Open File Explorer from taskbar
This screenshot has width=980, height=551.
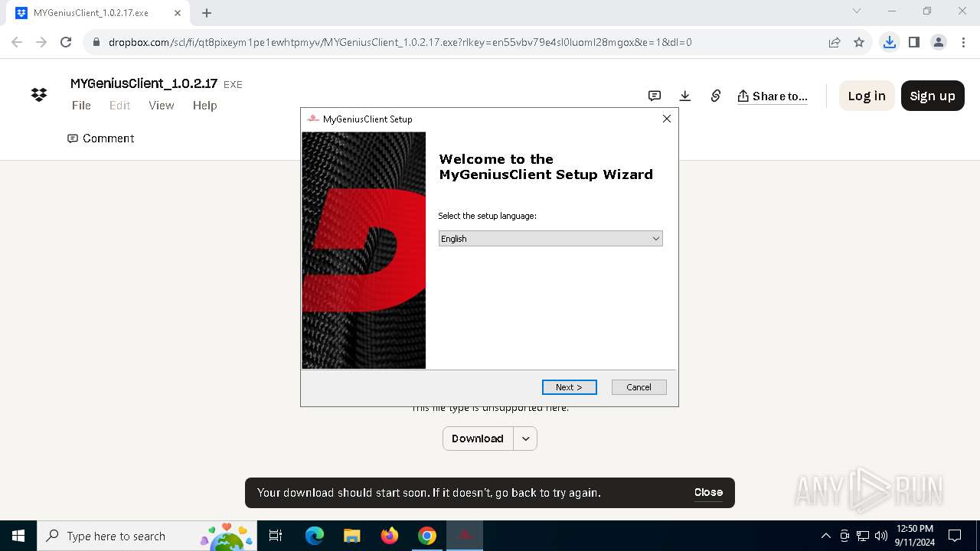click(x=352, y=536)
